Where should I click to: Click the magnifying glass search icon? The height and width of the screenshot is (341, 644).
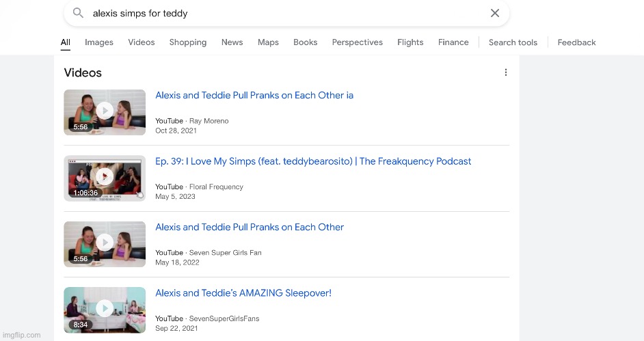point(78,13)
